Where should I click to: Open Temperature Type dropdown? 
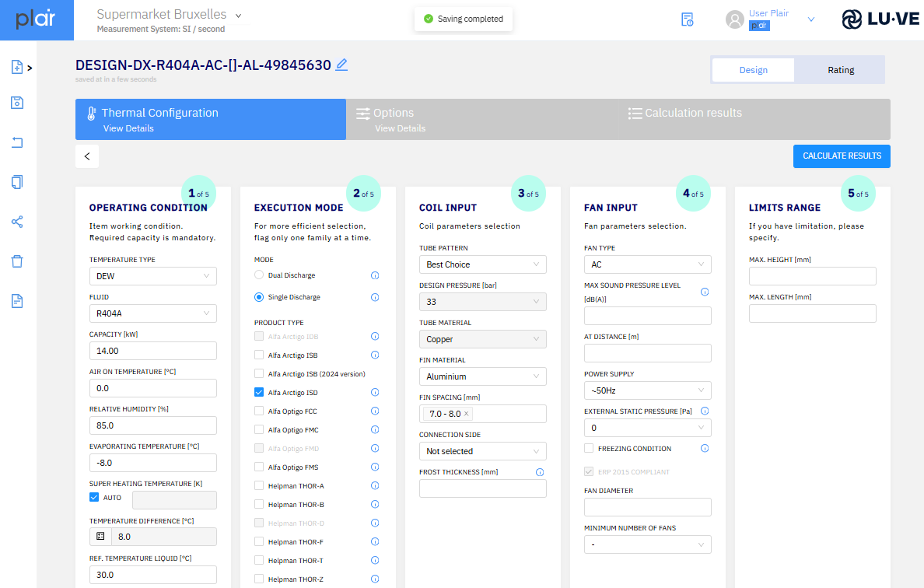point(152,276)
